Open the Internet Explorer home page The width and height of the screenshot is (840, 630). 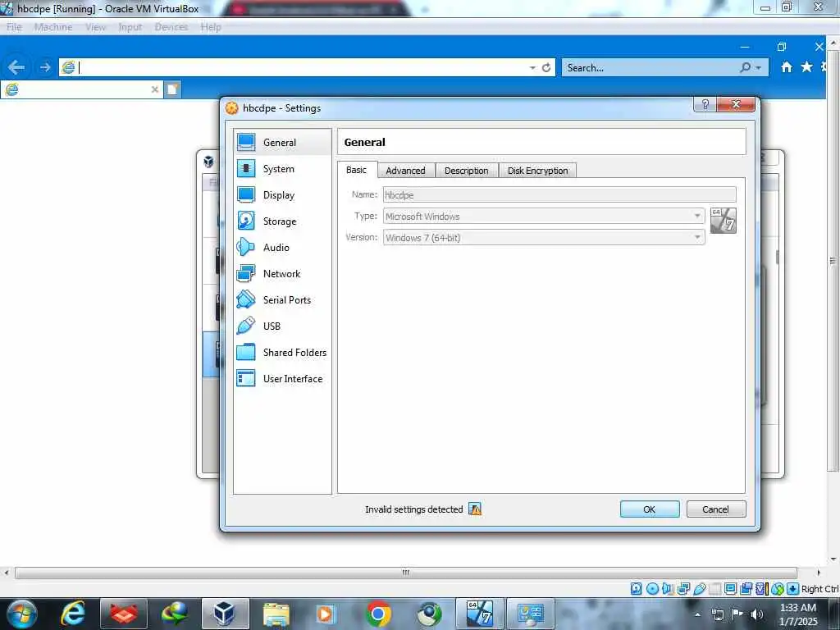pyautogui.click(x=786, y=67)
